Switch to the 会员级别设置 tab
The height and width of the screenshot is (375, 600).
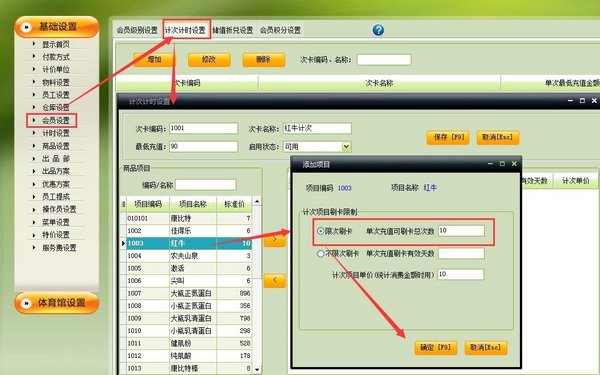point(137,30)
